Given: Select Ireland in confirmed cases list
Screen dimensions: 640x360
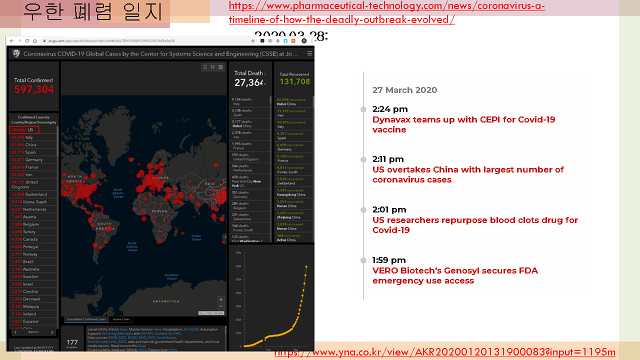Looking at the screenshot, I should tap(33, 314).
